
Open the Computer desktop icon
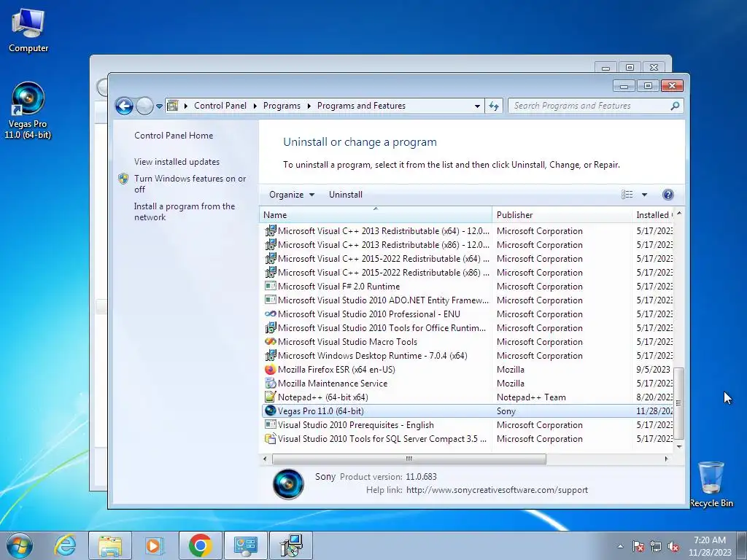pyautogui.click(x=28, y=31)
